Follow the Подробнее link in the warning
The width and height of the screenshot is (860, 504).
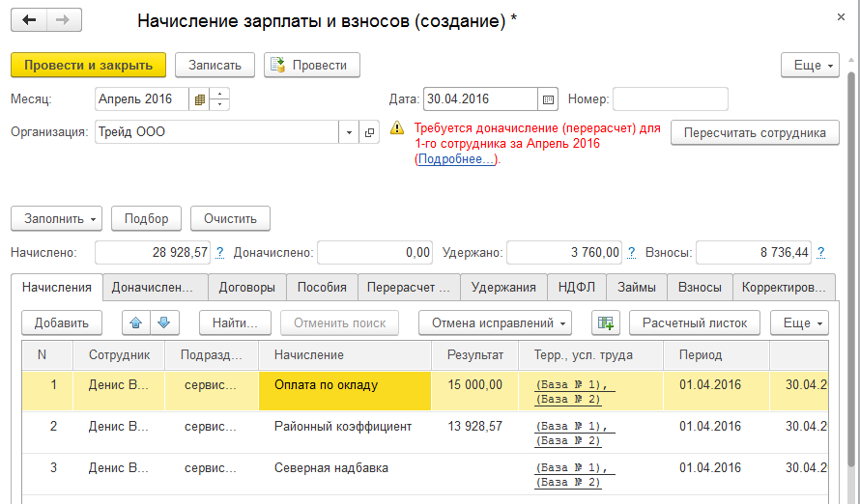coord(455,159)
